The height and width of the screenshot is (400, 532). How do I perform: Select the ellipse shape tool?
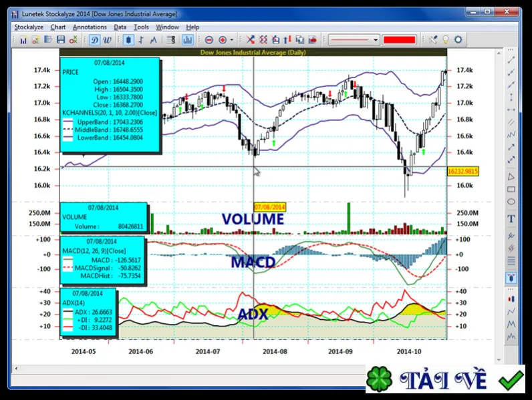coord(511,202)
